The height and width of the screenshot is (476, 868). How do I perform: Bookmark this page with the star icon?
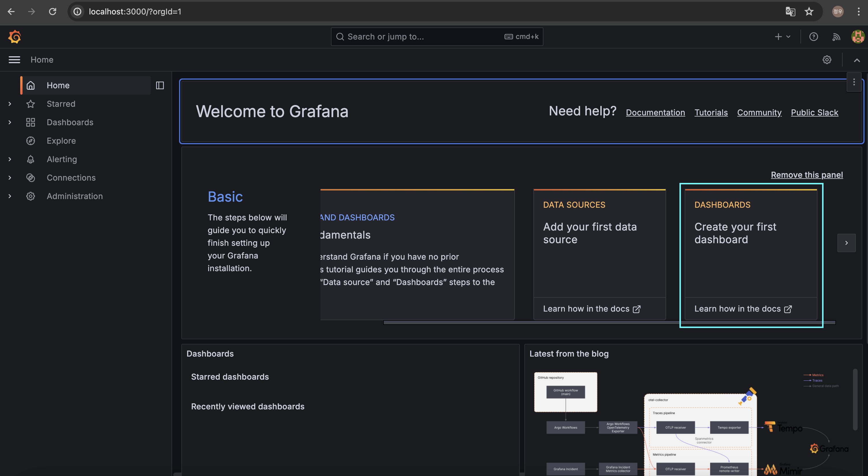[809, 12]
